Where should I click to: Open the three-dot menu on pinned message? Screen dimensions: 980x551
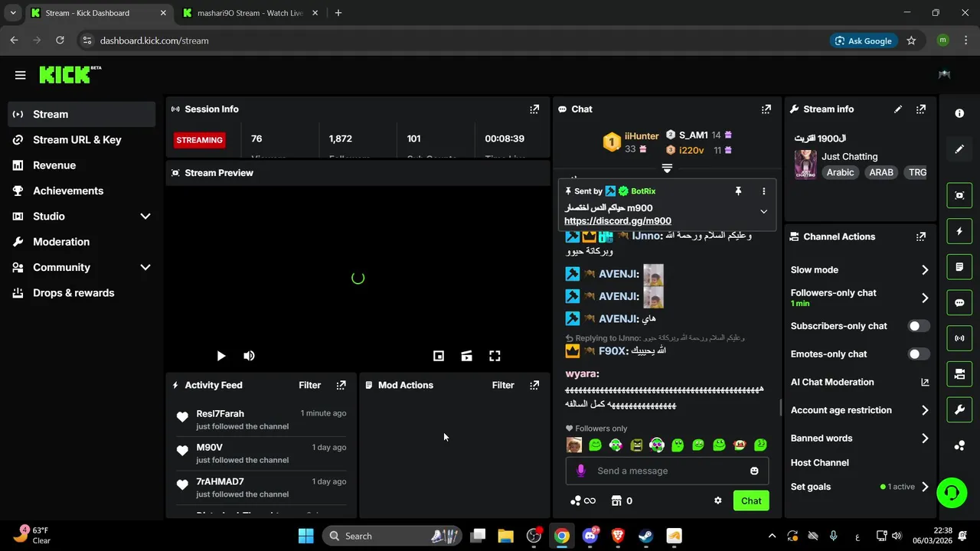coord(763,191)
